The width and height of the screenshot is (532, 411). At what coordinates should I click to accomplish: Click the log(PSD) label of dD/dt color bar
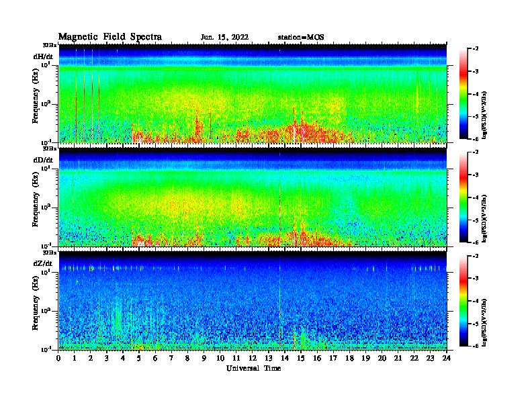tap(484, 218)
